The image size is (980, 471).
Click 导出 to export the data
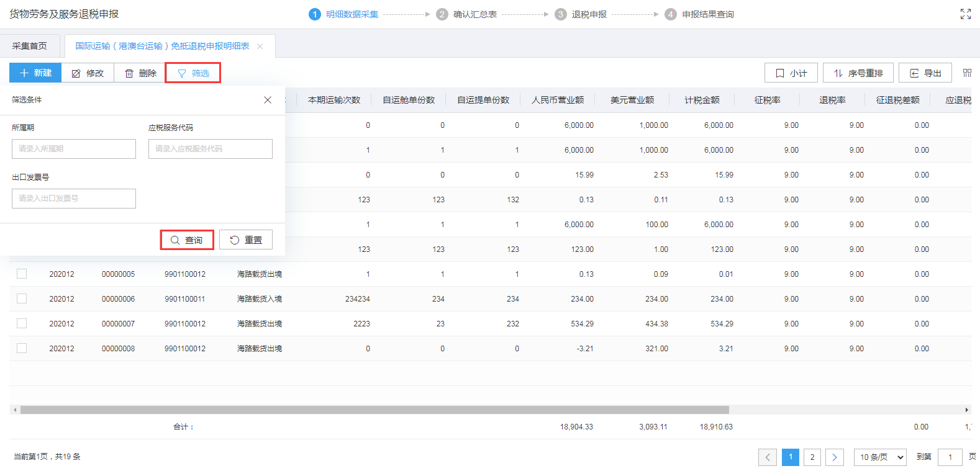pyautogui.click(x=925, y=73)
